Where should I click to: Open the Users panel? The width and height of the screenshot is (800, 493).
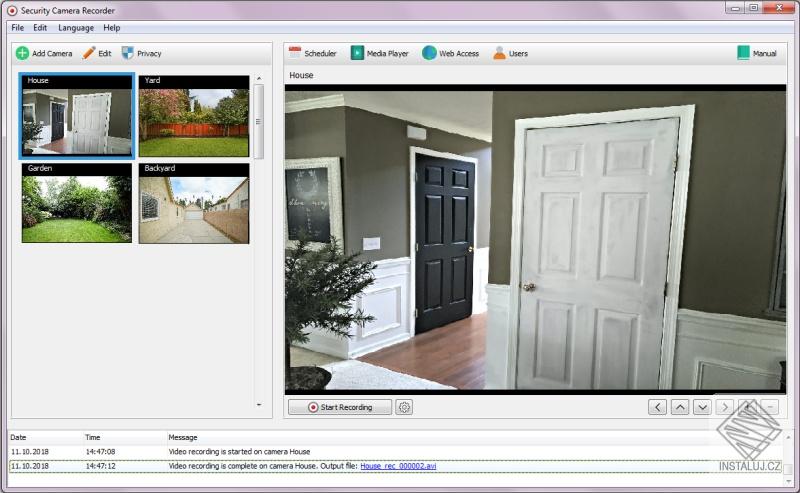510,53
